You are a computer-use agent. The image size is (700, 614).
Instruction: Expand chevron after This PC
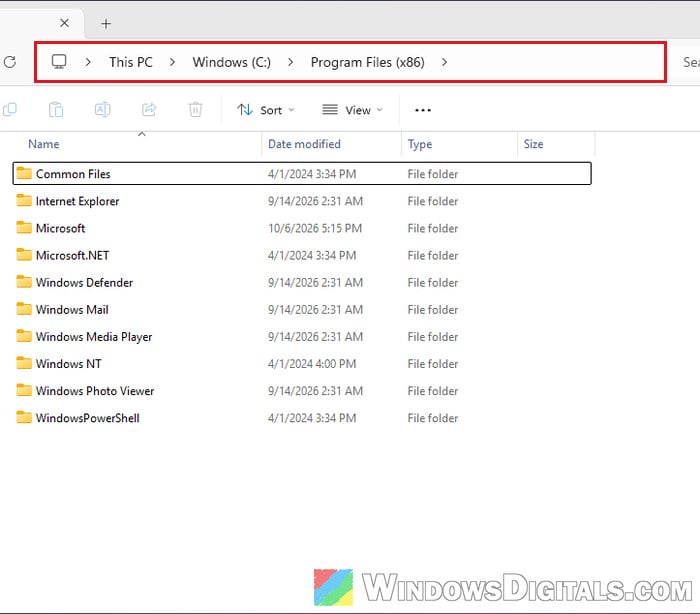click(x=172, y=62)
